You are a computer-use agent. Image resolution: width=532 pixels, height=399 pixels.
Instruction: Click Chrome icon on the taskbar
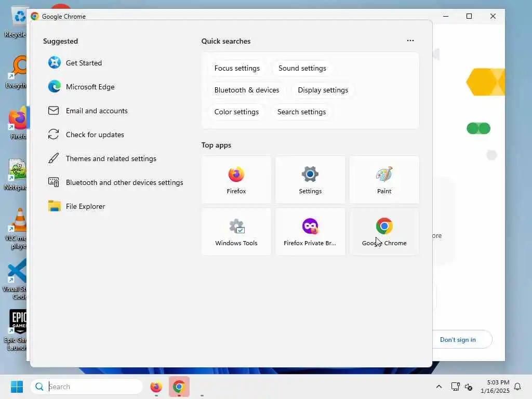[179, 387]
